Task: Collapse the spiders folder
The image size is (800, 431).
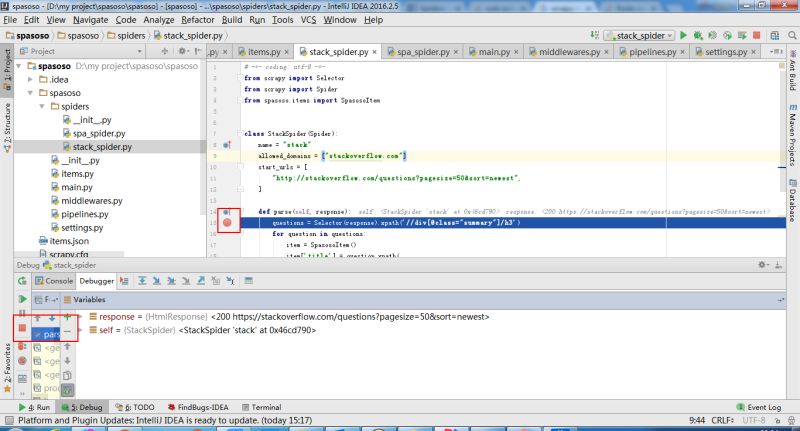Action: coord(42,106)
